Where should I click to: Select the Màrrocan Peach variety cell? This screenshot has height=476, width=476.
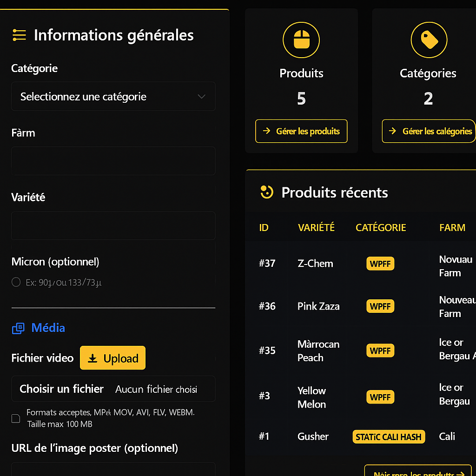[318, 351]
